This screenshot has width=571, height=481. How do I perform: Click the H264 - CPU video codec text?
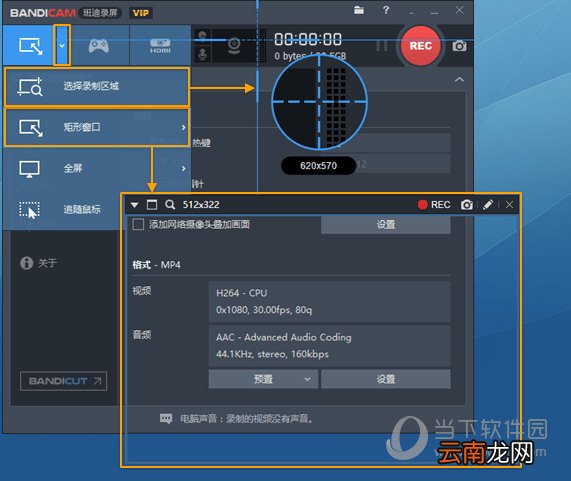(241, 293)
